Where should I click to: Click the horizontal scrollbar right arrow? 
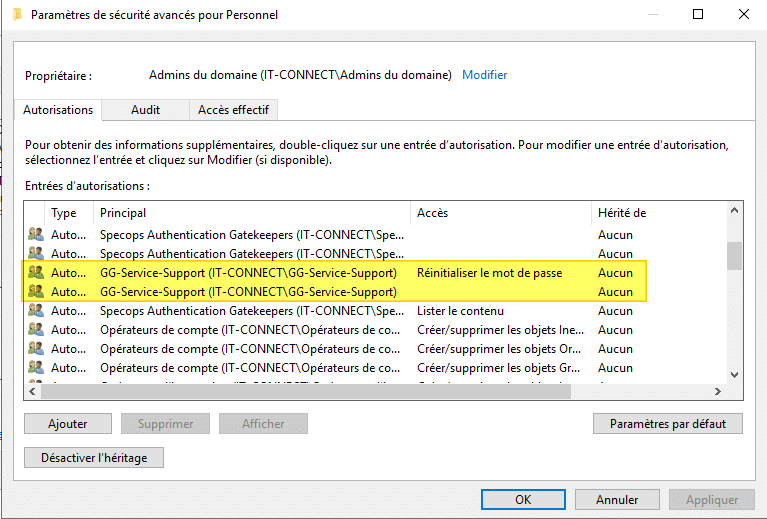pos(716,392)
